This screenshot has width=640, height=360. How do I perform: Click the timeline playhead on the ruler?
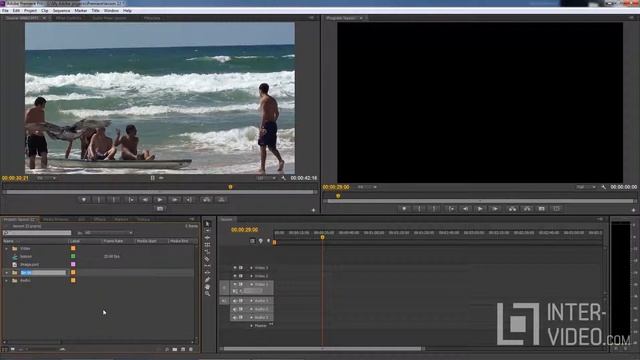coord(322,237)
